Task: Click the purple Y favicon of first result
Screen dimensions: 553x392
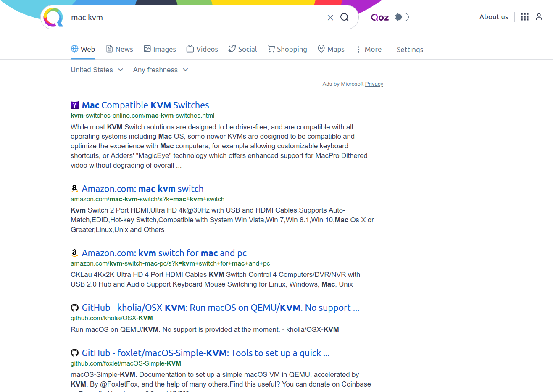Action: 74,105
